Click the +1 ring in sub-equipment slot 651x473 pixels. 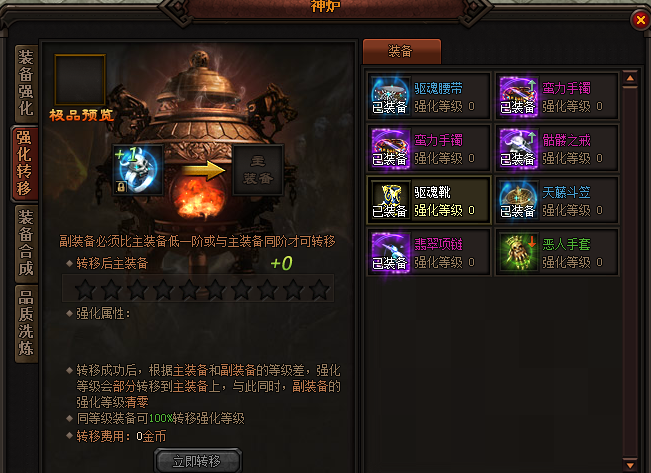point(138,169)
